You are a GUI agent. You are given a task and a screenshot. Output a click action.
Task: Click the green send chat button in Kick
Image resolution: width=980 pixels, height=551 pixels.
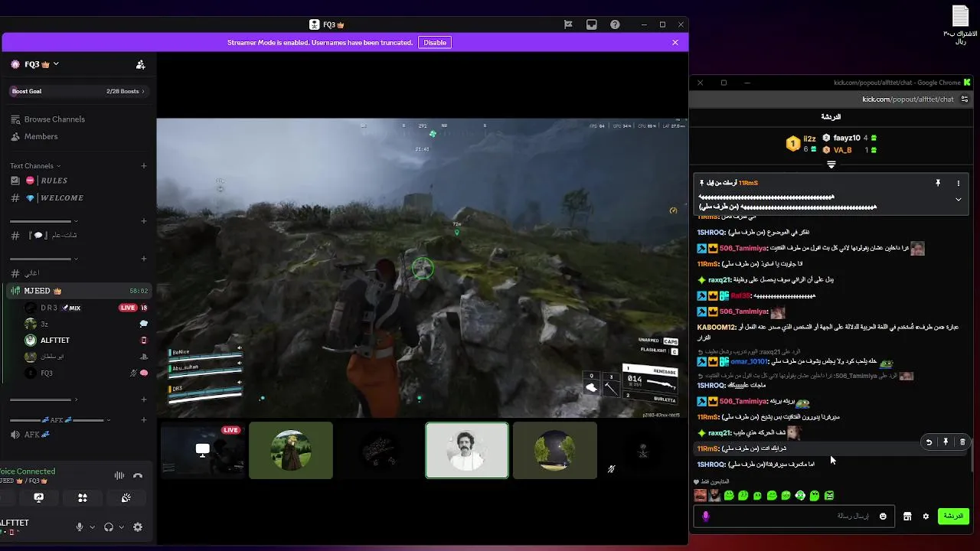tap(953, 517)
